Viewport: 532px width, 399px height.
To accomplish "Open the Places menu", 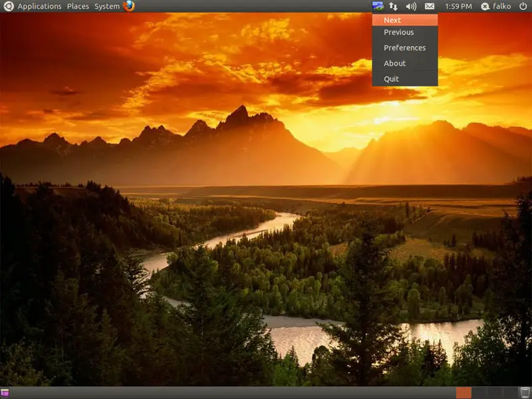I will [x=78, y=6].
